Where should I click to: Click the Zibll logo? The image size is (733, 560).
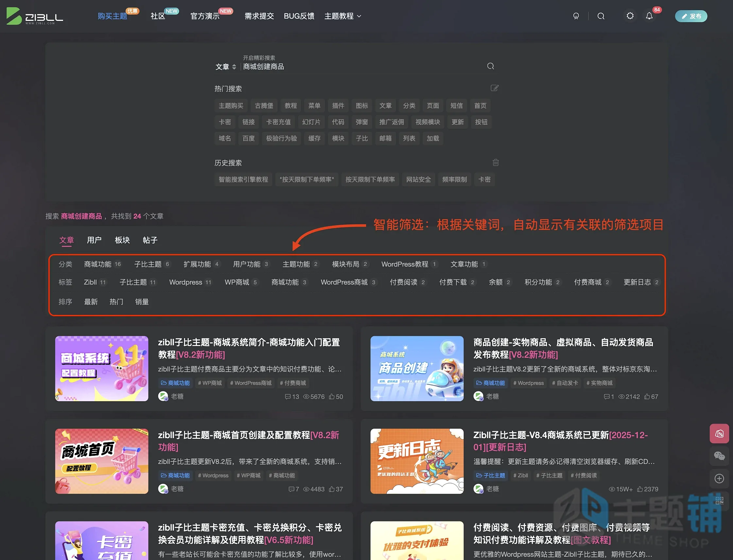pyautogui.click(x=35, y=16)
